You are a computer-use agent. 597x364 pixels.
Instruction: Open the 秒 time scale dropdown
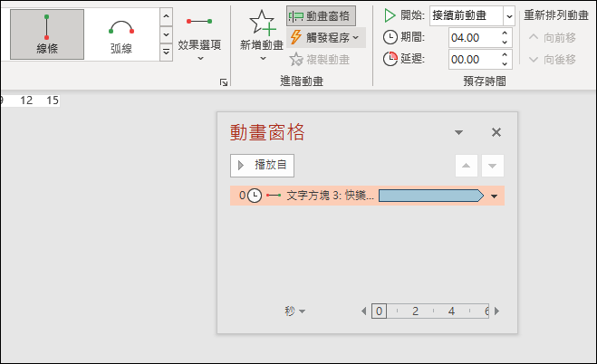(x=295, y=311)
